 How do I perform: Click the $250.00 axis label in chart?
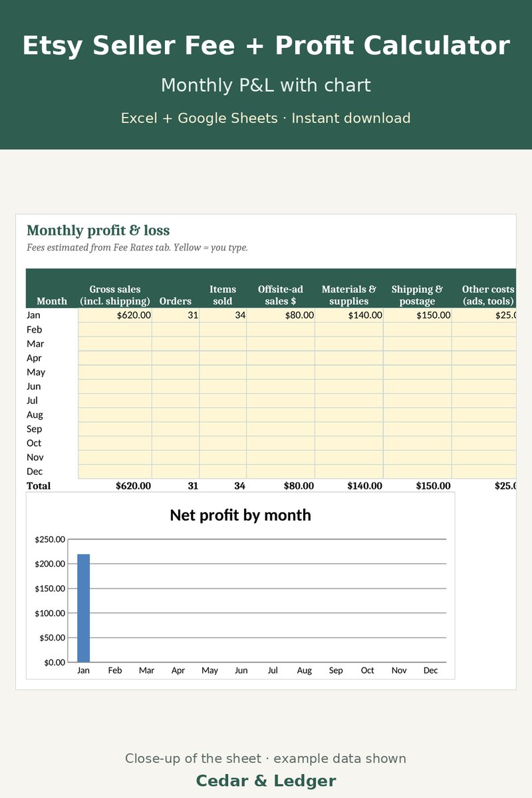click(50, 539)
